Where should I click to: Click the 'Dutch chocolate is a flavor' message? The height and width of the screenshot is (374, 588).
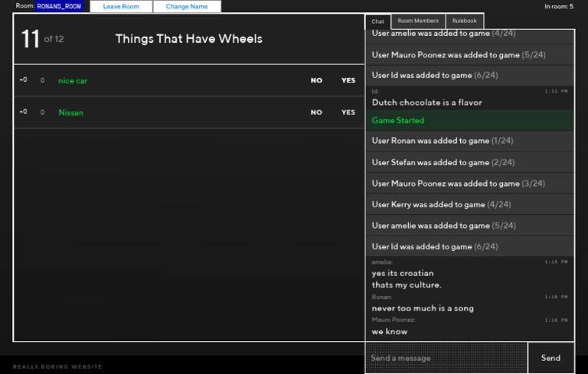click(x=426, y=102)
